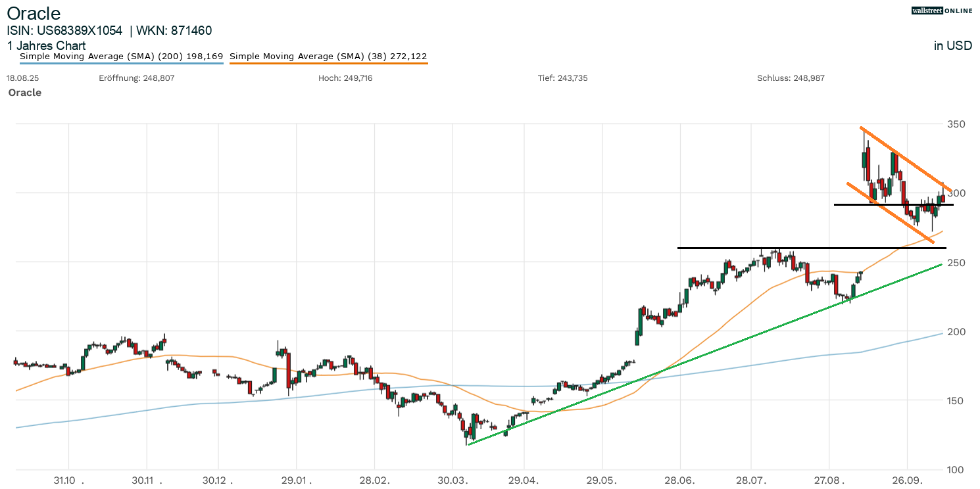Screen dimensions: 980x489
Task: Click the 31.10. x-axis date label
Action: [x=69, y=480]
